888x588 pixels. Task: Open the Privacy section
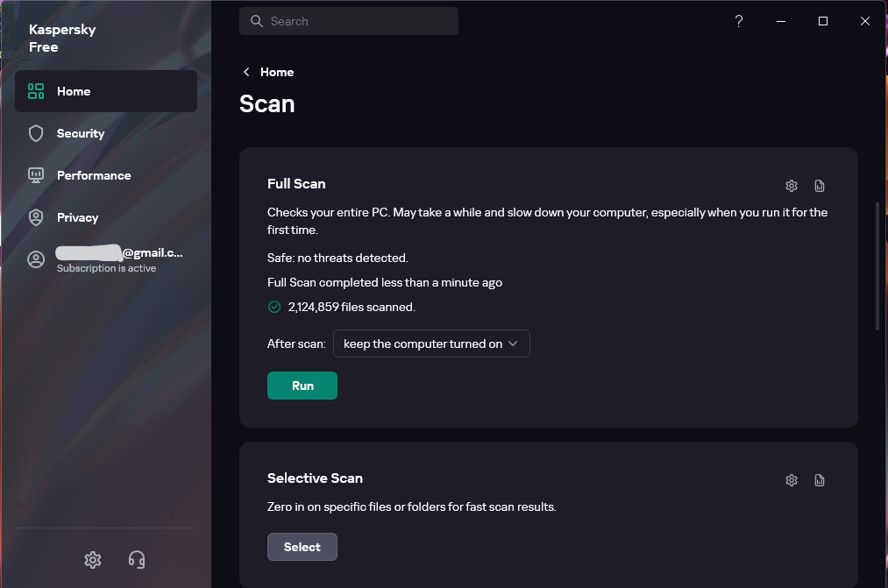coord(106,217)
